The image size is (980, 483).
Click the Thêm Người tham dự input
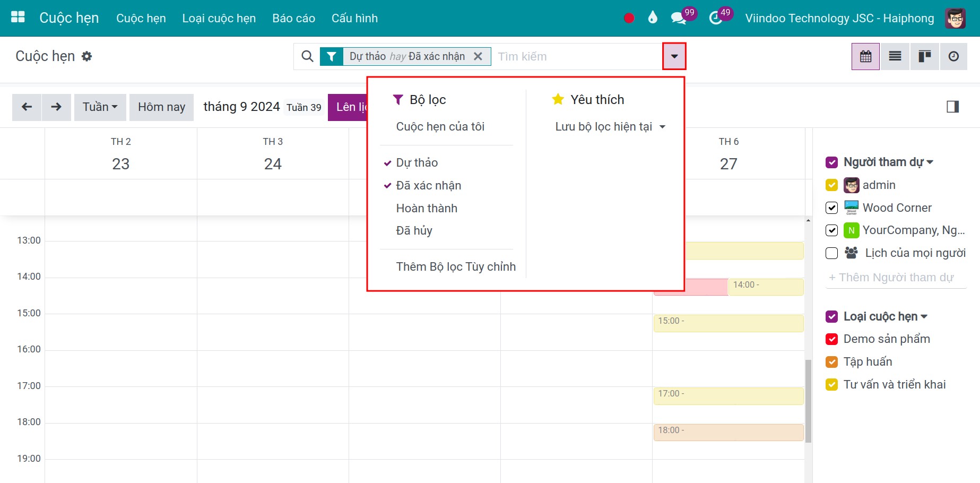(x=896, y=278)
